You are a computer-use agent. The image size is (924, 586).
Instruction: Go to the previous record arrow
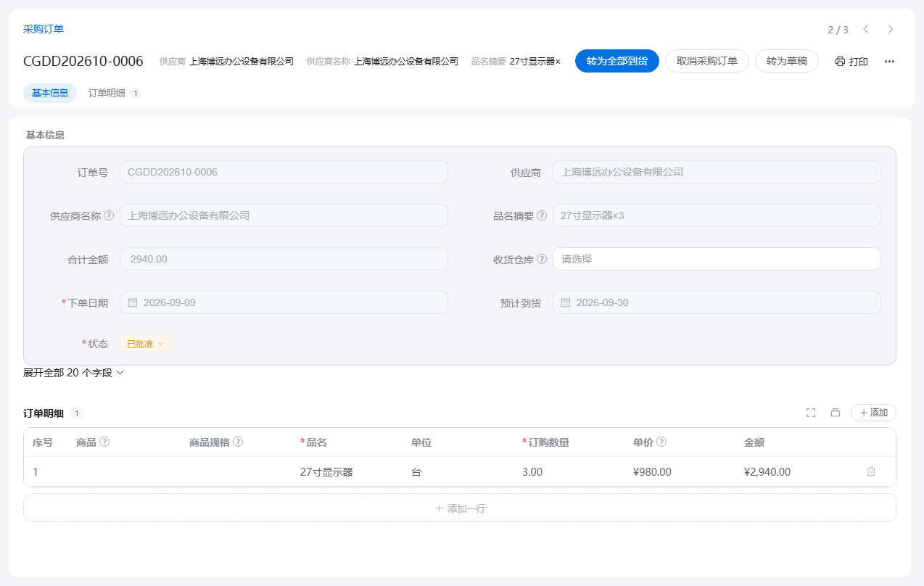coord(865,29)
